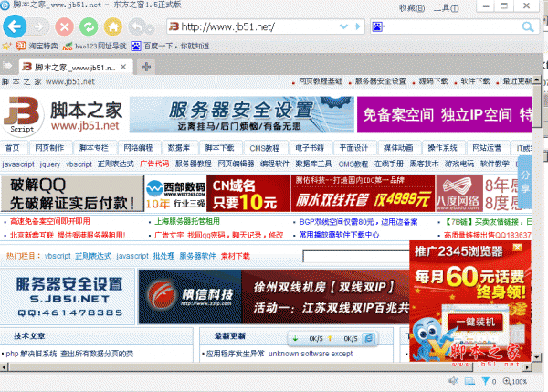548x392 pixels.
Task: Open the php 解决旧系统 article link
Action: [69, 354]
